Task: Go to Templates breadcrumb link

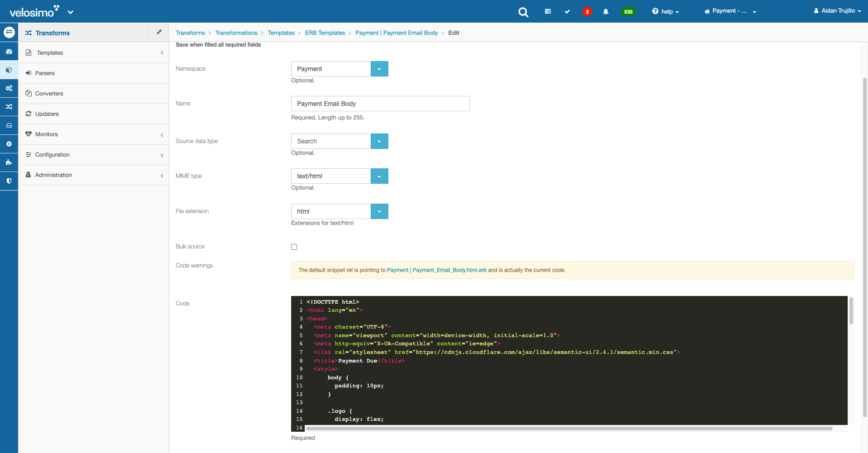Action: click(281, 33)
